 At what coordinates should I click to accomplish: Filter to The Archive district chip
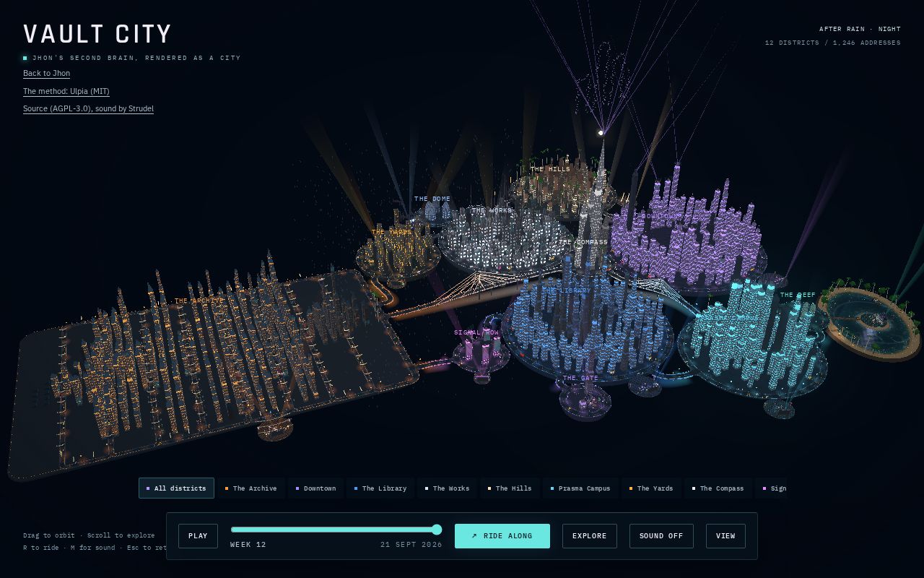click(250, 488)
